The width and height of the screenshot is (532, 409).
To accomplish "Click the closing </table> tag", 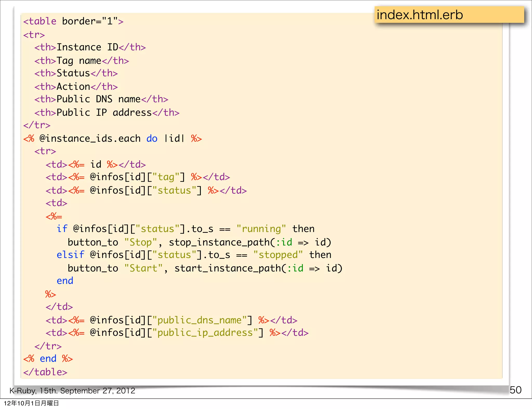I will coord(45,372).
